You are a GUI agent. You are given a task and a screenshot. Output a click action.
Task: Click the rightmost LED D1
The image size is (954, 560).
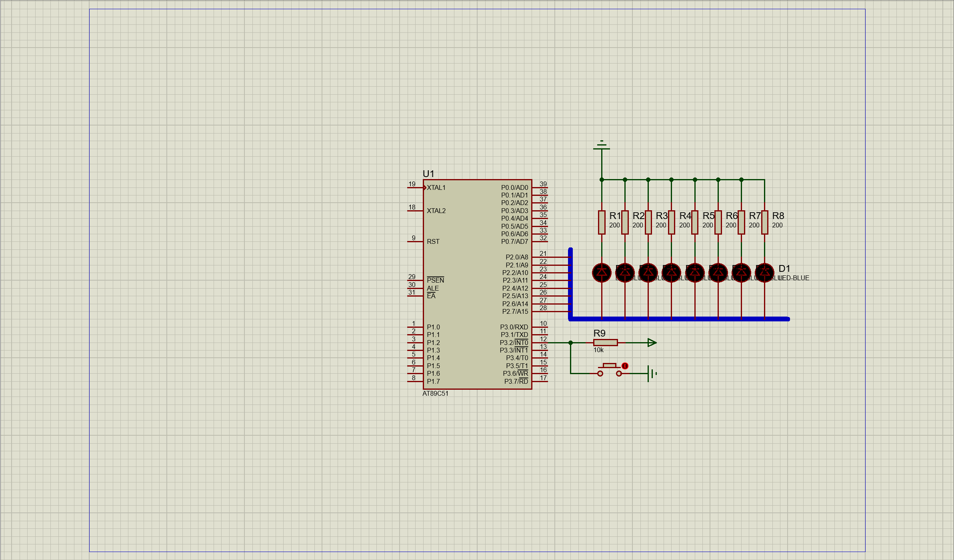click(x=764, y=273)
